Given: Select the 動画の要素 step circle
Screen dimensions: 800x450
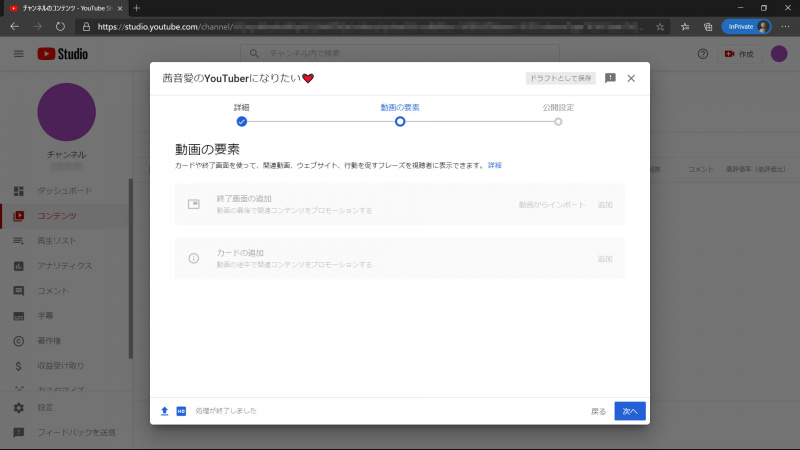Looking at the screenshot, I should (400, 121).
